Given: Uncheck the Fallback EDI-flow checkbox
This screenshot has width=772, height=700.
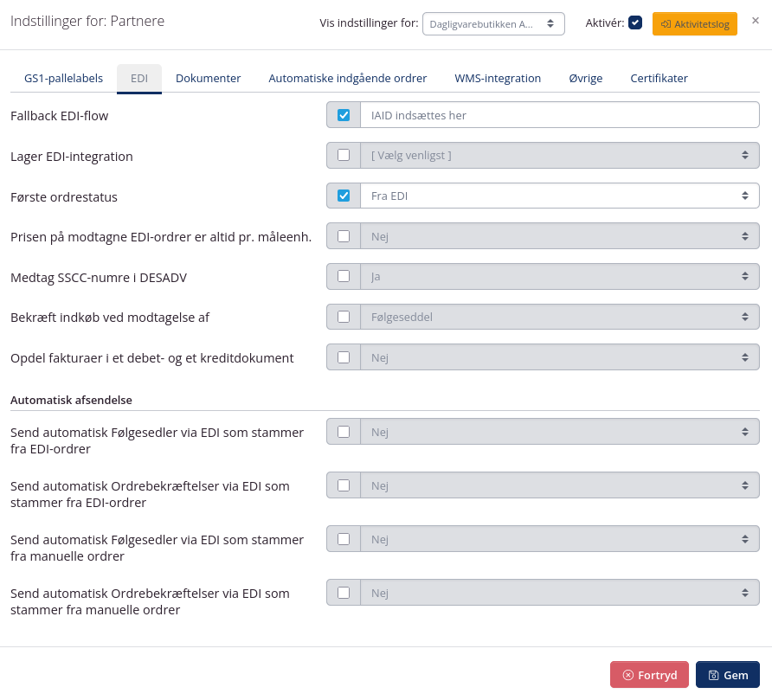Looking at the screenshot, I should 344,114.
